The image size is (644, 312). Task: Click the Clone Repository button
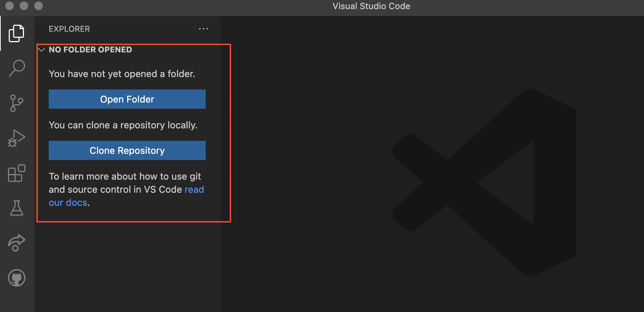coord(127,151)
